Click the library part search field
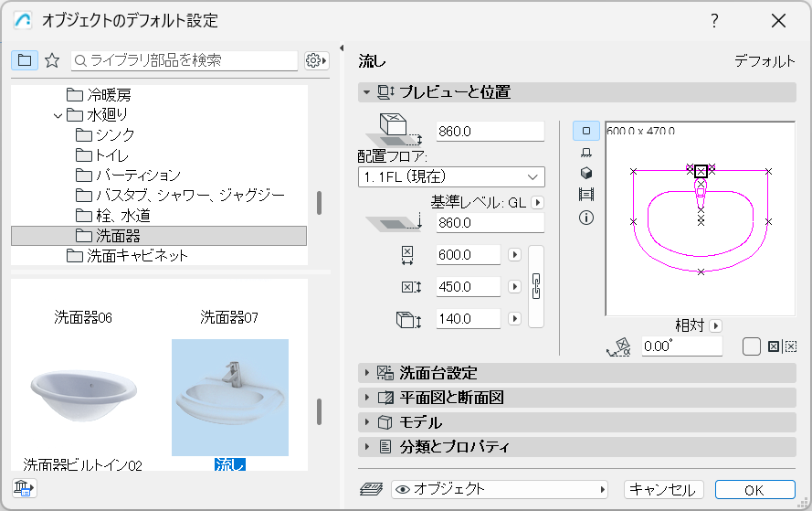Screen dimensions: 812x511 coord(185,60)
